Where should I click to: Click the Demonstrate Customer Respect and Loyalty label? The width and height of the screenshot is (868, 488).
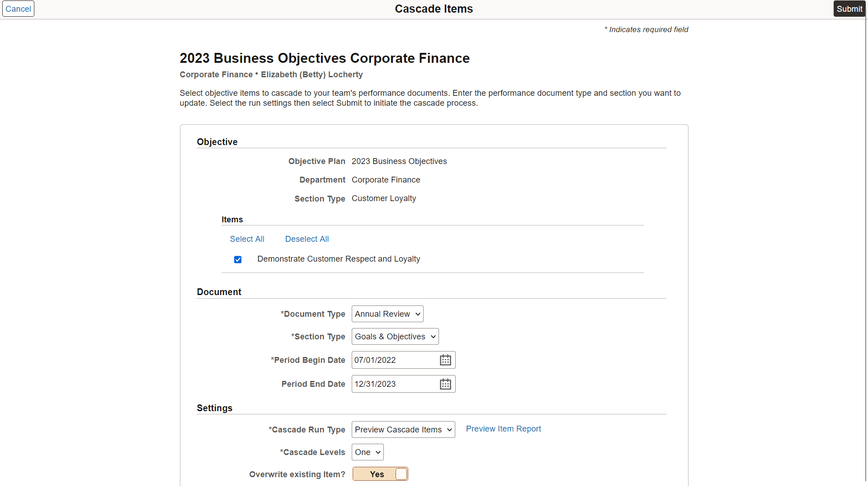[x=339, y=259]
